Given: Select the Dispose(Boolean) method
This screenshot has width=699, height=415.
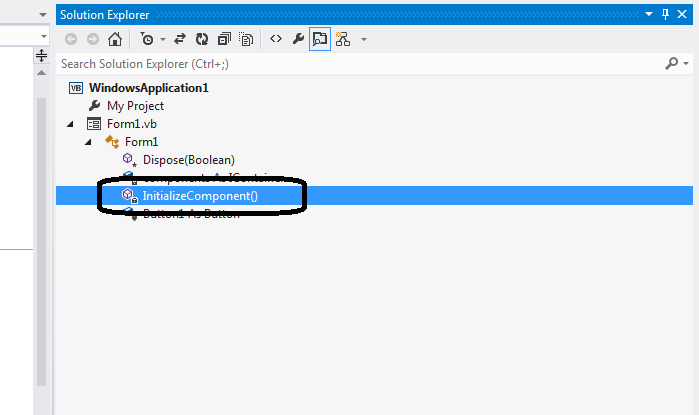Looking at the screenshot, I should 189,160.
